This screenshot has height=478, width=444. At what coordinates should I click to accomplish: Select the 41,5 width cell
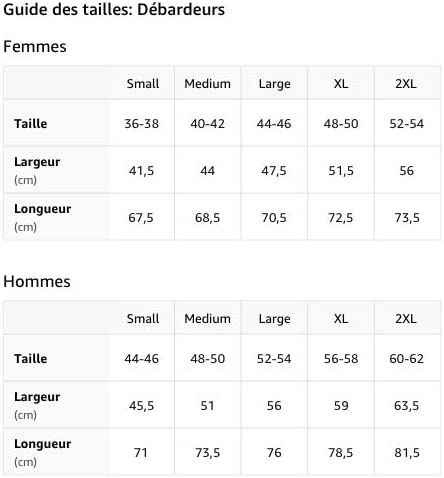coord(141,171)
